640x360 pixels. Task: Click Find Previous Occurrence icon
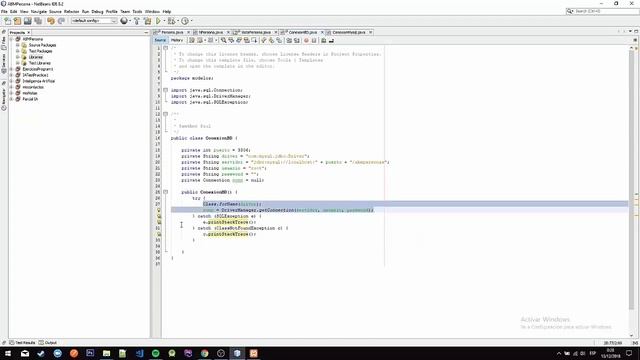(231, 40)
